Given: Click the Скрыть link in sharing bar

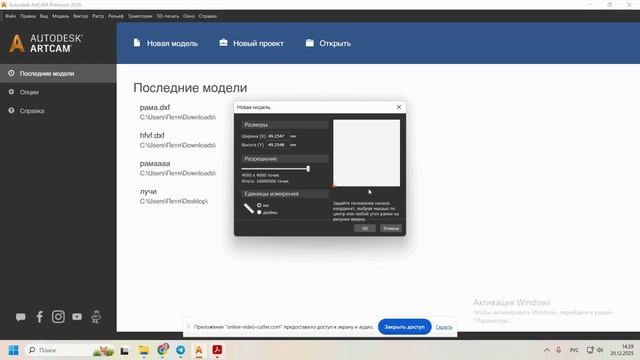Looking at the screenshot, I should pos(444,327).
